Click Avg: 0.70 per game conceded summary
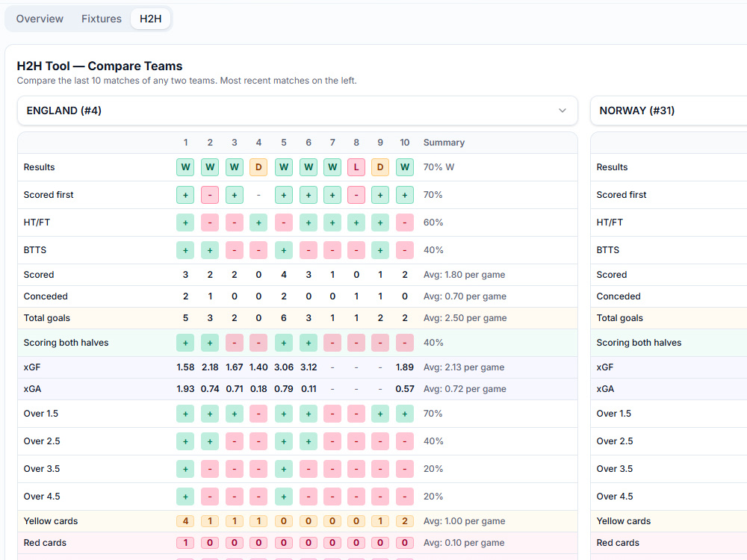This screenshot has height=560, width=747. tap(465, 296)
